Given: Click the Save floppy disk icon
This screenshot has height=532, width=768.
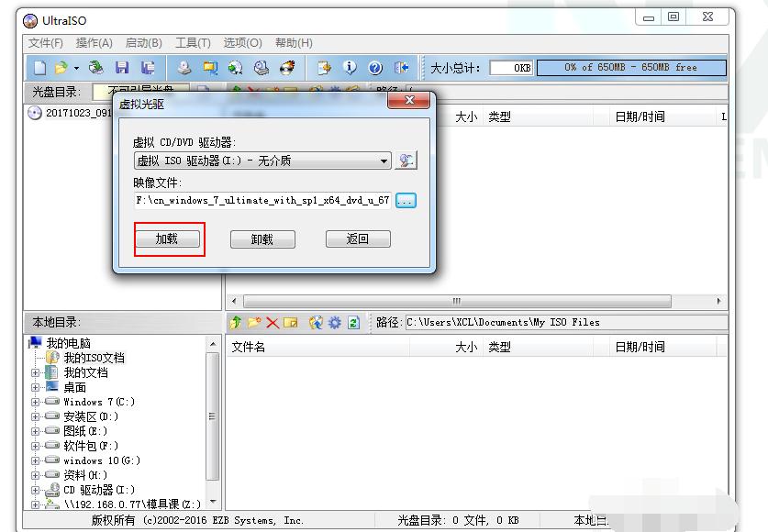Looking at the screenshot, I should point(122,68).
